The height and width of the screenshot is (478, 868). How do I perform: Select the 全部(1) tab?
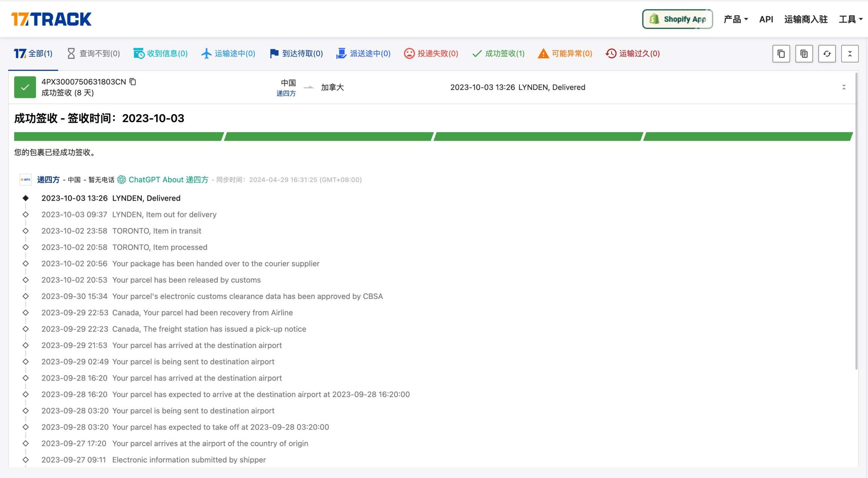click(x=33, y=54)
